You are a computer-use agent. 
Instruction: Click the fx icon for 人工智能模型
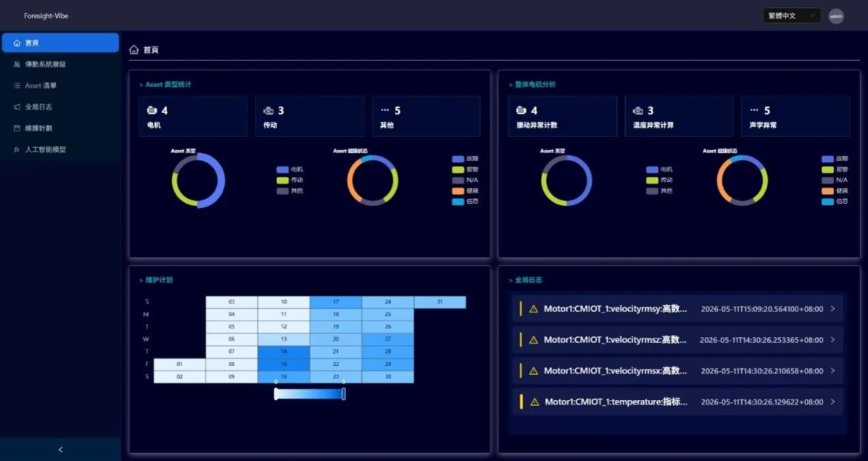[x=17, y=149]
